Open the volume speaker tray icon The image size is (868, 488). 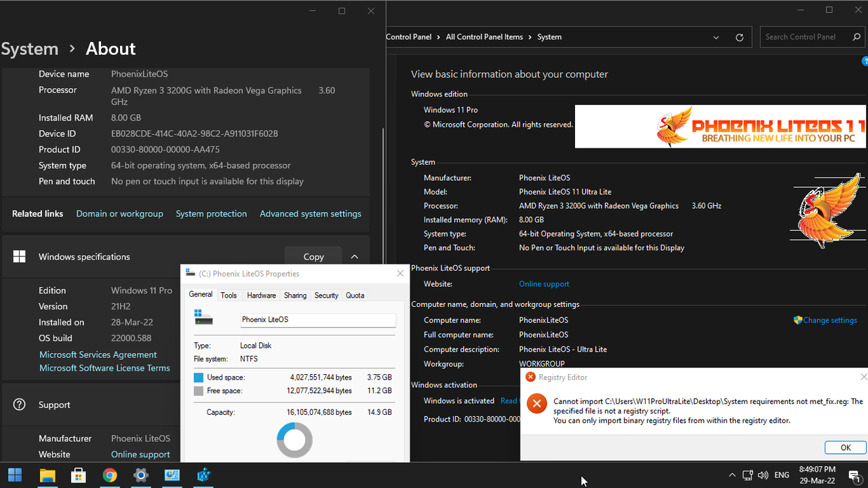[x=763, y=475]
